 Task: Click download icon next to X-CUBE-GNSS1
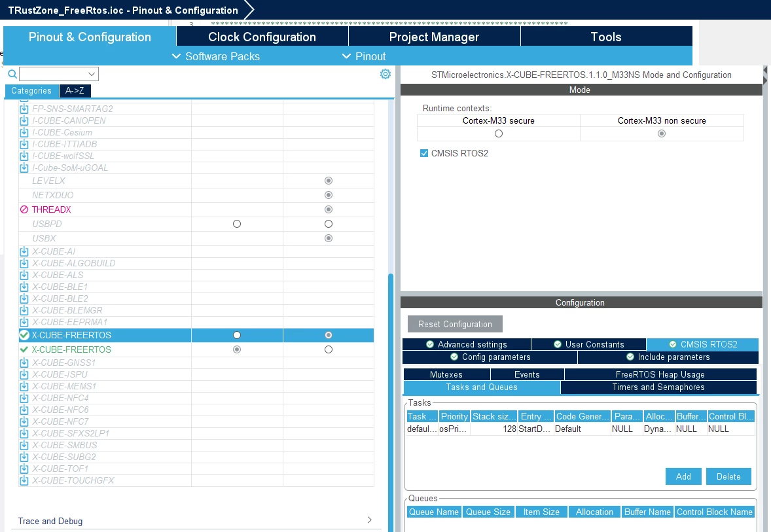tap(24, 363)
